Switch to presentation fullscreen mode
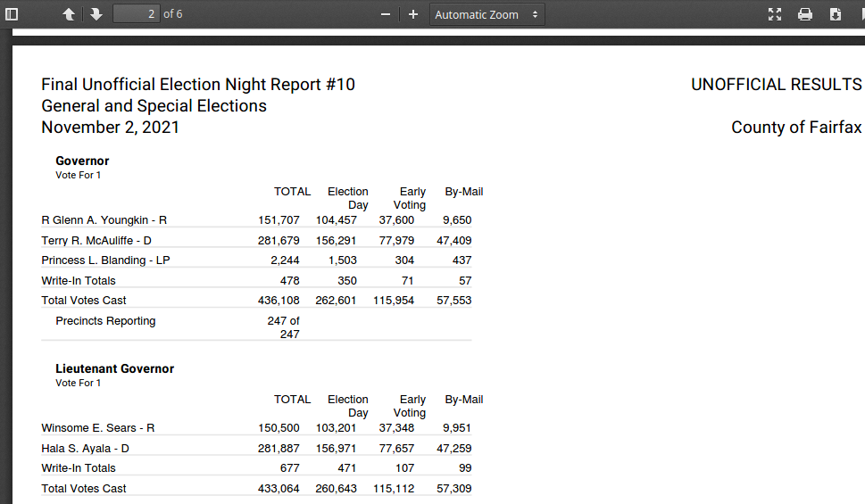Image resolution: width=865 pixels, height=504 pixels. click(775, 14)
